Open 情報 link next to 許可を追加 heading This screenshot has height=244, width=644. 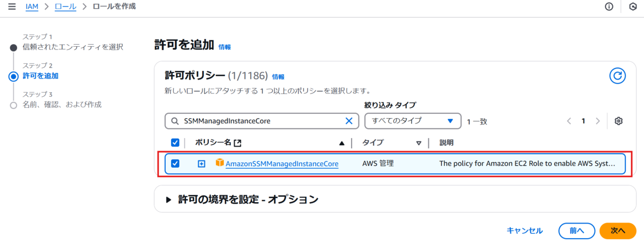tap(225, 47)
